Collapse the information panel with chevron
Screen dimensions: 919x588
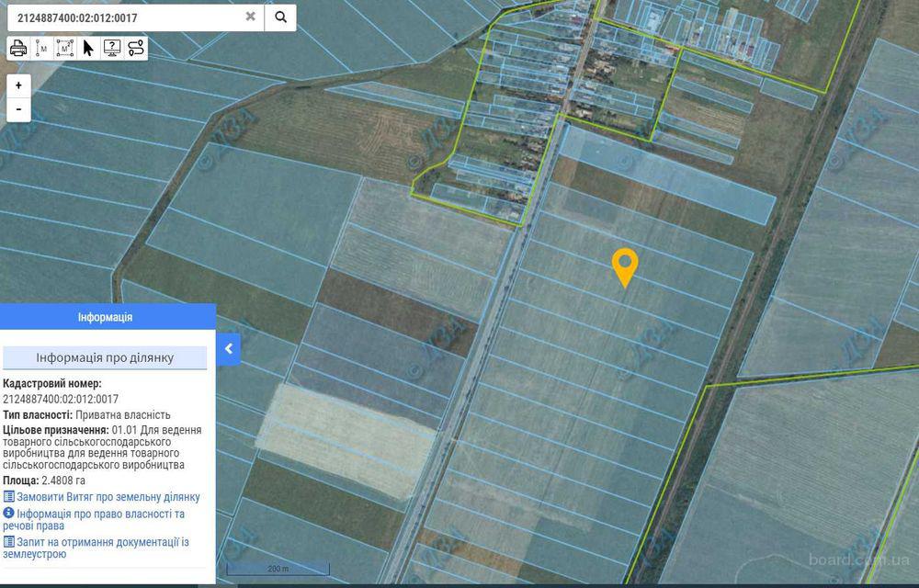coord(229,349)
